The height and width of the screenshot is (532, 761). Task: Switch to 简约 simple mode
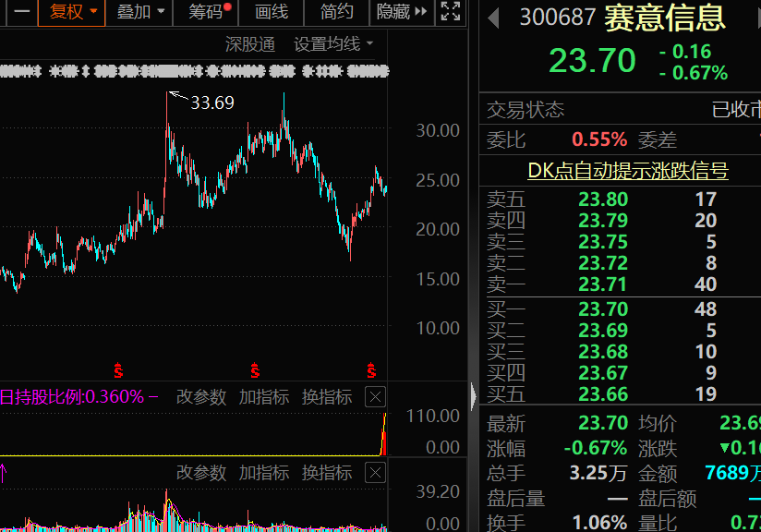coord(336,13)
